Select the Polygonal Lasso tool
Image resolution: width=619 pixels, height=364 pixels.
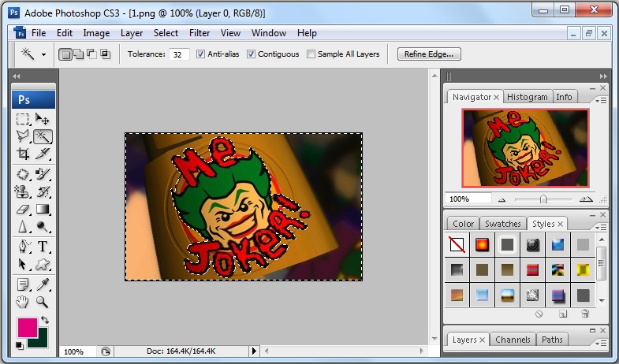click(x=23, y=136)
